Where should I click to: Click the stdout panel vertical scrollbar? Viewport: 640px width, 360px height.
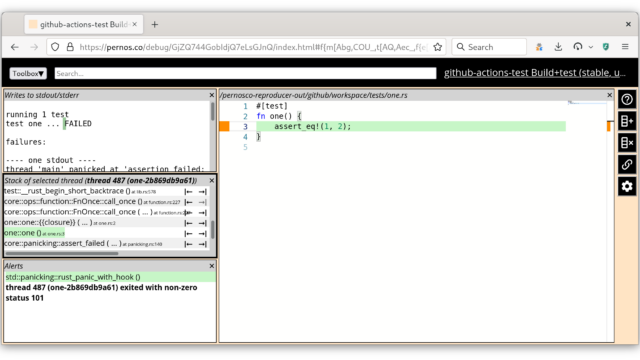pos(213,111)
